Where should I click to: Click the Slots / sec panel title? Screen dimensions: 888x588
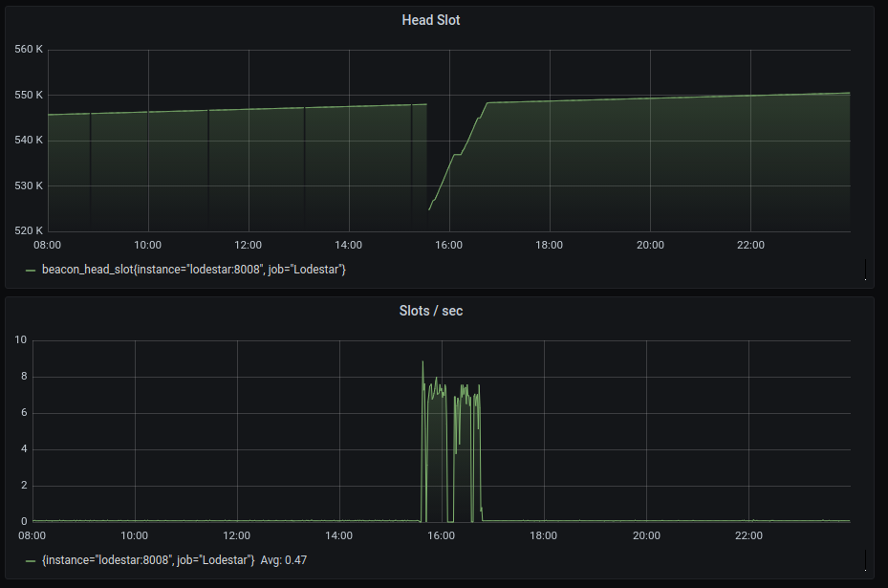(x=432, y=311)
